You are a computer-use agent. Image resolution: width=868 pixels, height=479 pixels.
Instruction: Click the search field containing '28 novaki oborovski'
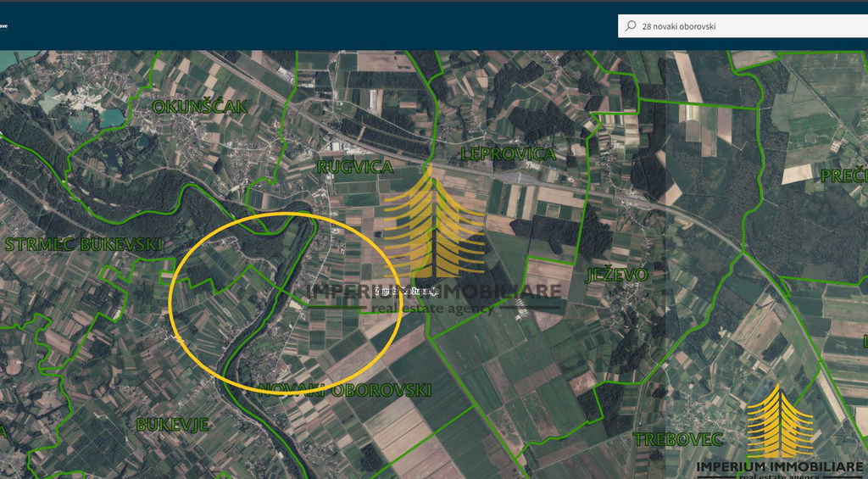point(746,26)
